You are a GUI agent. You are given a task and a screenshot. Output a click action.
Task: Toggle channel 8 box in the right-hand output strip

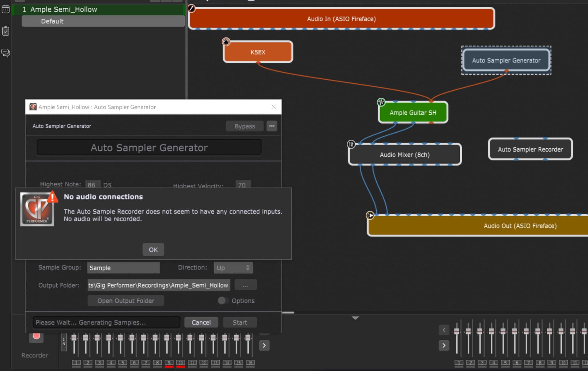click(540, 363)
